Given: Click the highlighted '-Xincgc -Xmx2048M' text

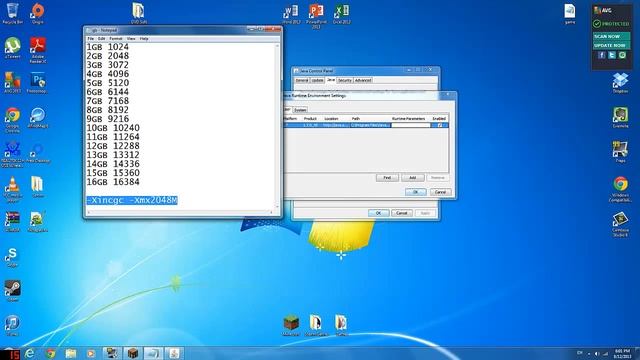Looking at the screenshot, I should click(132, 200).
